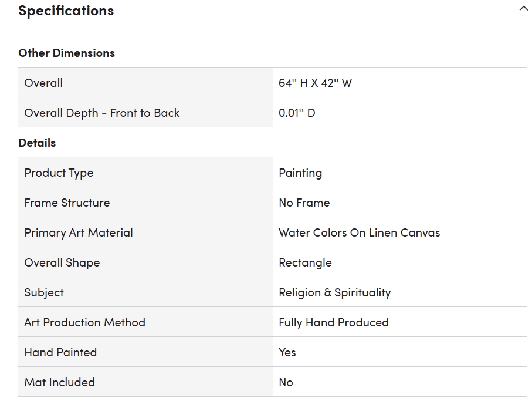Click the Frame Structure label
The width and height of the screenshot is (532, 408).
67,203
